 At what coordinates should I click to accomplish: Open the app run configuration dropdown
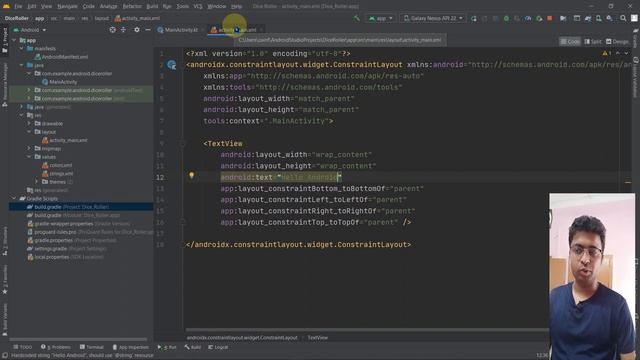coord(381,18)
